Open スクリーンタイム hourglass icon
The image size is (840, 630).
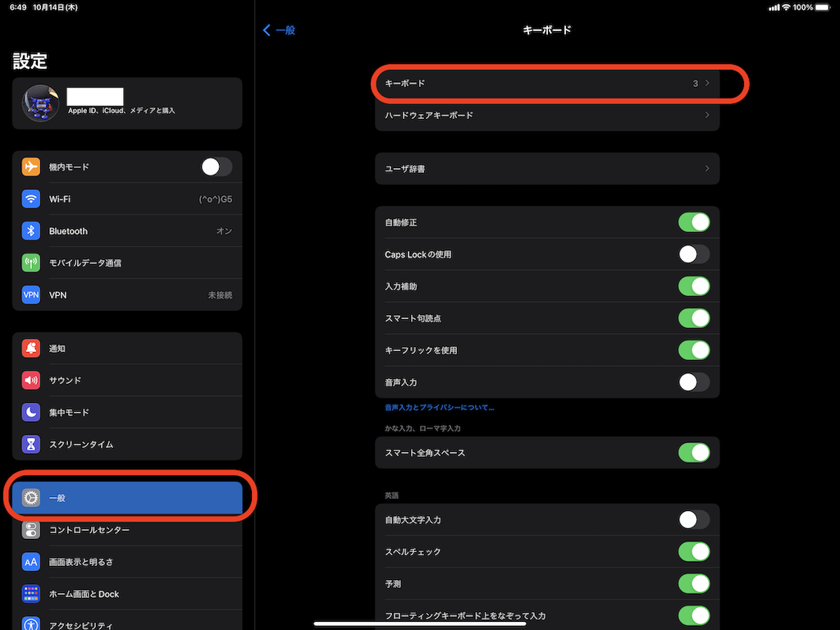[x=31, y=444]
